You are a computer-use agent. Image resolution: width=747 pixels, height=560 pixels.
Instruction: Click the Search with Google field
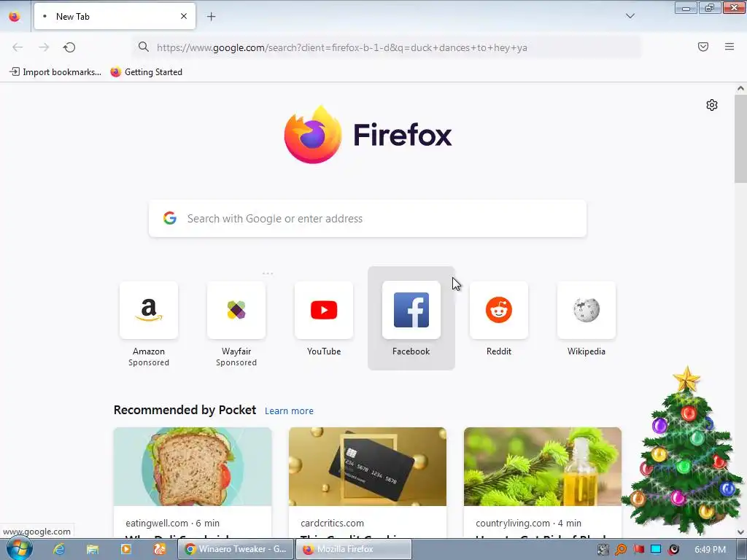coord(368,219)
